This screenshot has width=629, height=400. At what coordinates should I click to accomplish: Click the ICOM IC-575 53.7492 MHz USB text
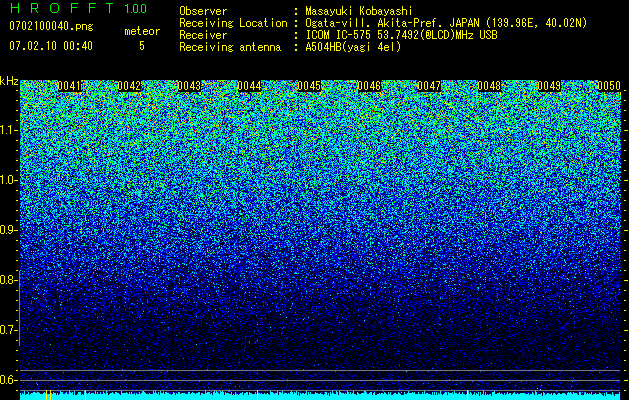click(x=401, y=35)
